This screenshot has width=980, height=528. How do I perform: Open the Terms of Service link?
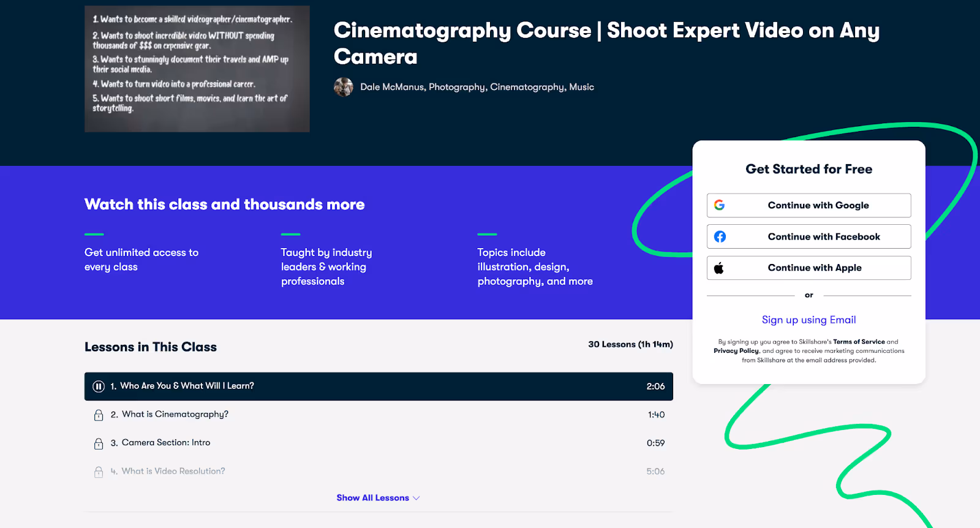click(859, 342)
